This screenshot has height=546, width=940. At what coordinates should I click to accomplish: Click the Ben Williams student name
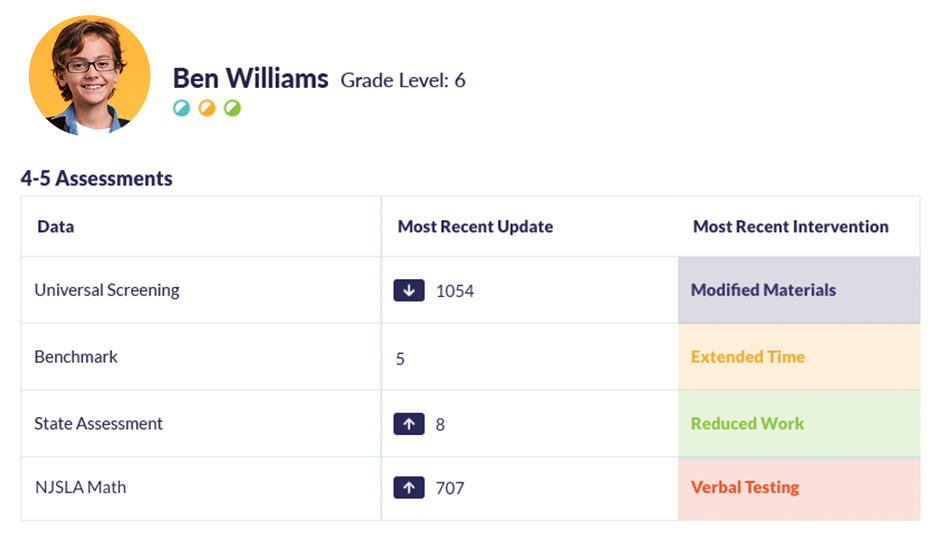tap(250, 79)
